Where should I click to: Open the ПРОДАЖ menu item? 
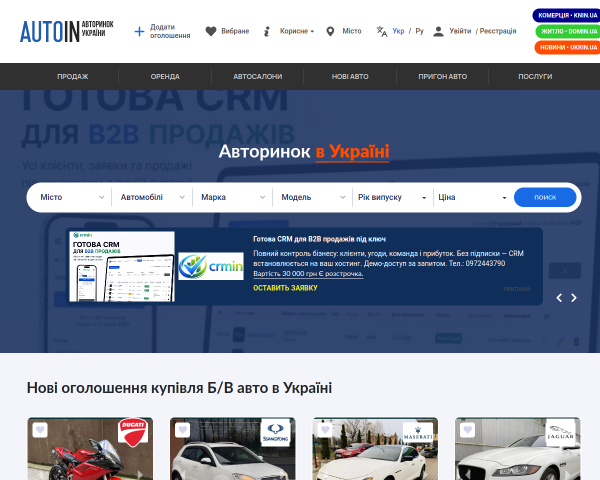[73, 77]
